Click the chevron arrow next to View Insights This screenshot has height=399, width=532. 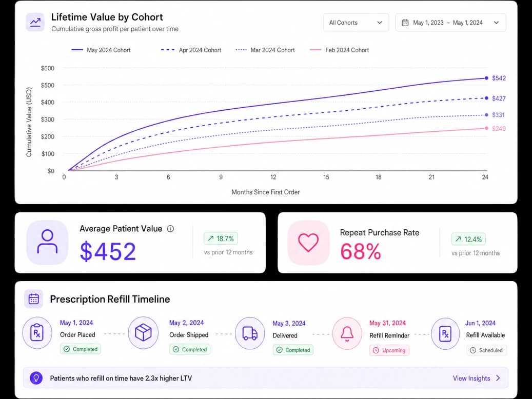[498, 378]
